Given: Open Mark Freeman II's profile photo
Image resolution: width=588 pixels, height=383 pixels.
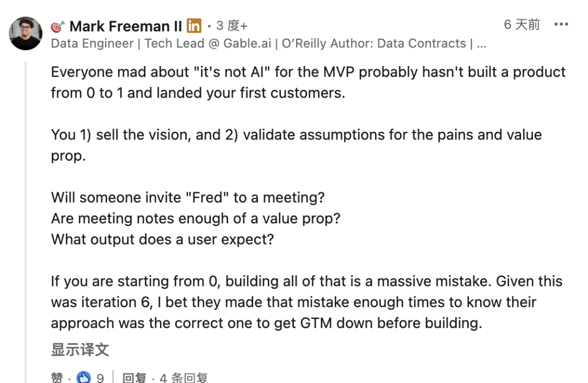Looking at the screenshot, I should pos(26,34).
